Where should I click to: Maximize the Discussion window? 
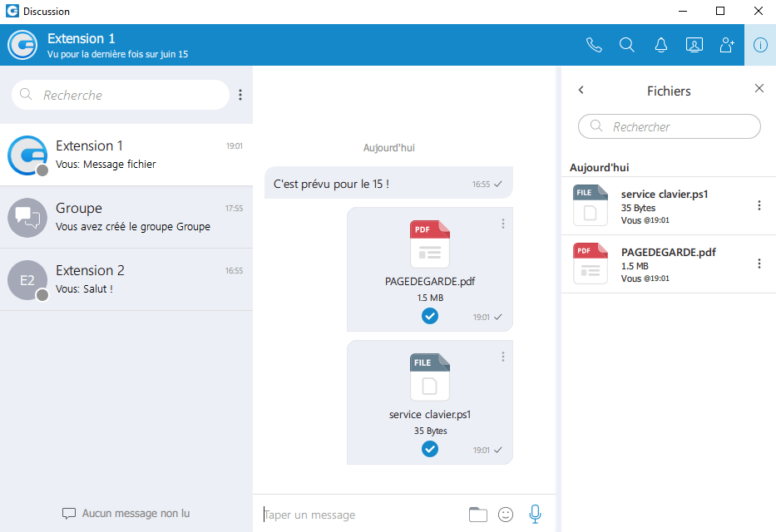click(x=720, y=11)
